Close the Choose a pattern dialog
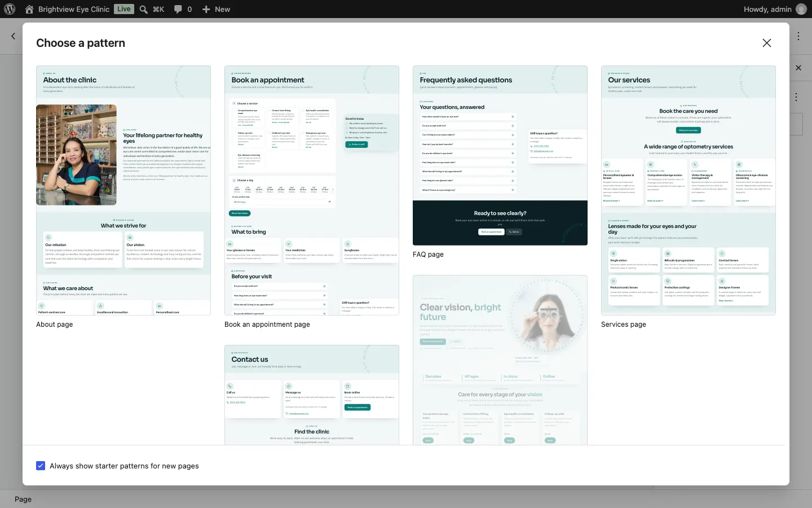812x508 pixels. click(x=767, y=43)
